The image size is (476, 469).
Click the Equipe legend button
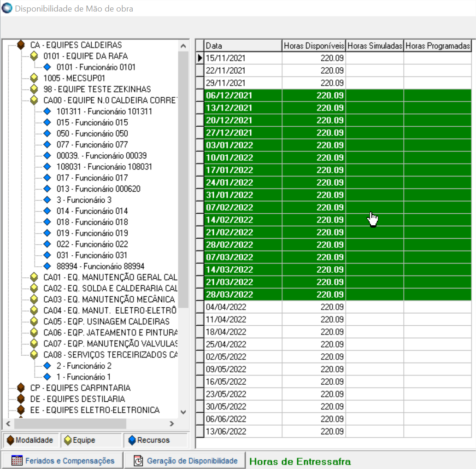91,440
